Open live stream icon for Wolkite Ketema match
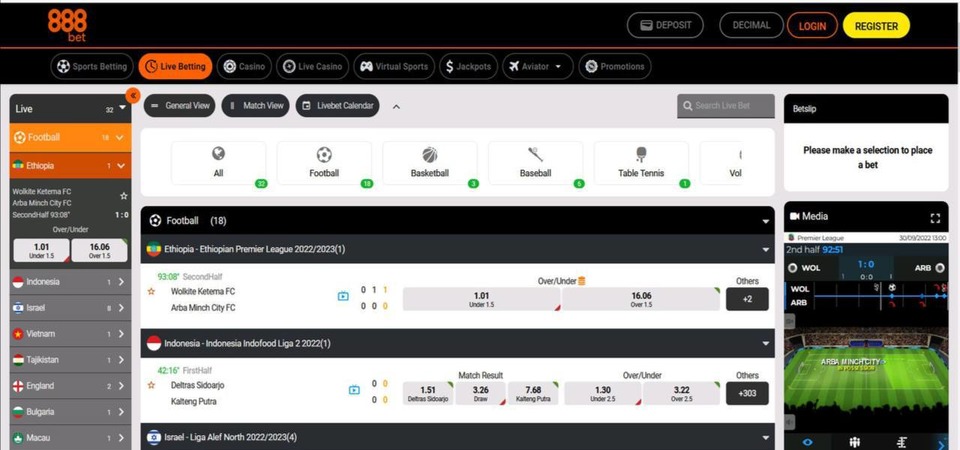The height and width of the screenshot is (450, 960). click(343, 296)
